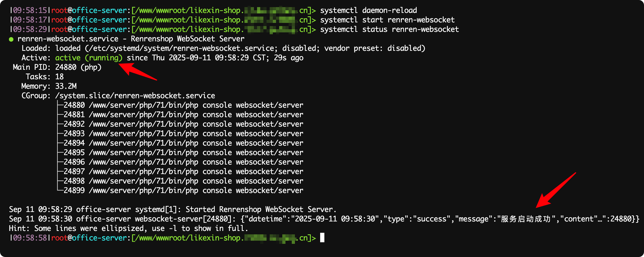Click the 'Started Renrenshop WebSocket Server' log line
Viewport: 644px width, 257px height.
[261, 209]
